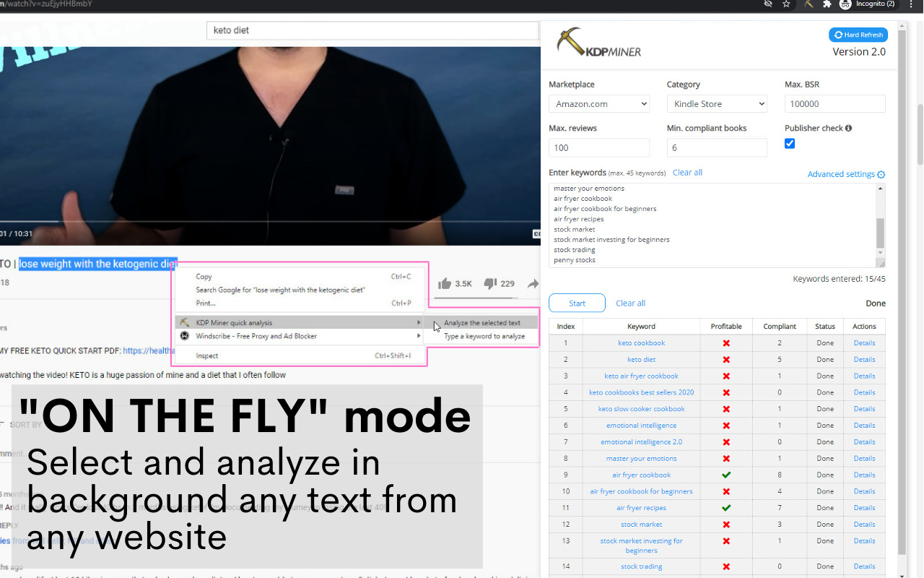The width and height of the screenshot is (924, 578).
Task: Like the video with thumbs up
Action: pos(445,284)
